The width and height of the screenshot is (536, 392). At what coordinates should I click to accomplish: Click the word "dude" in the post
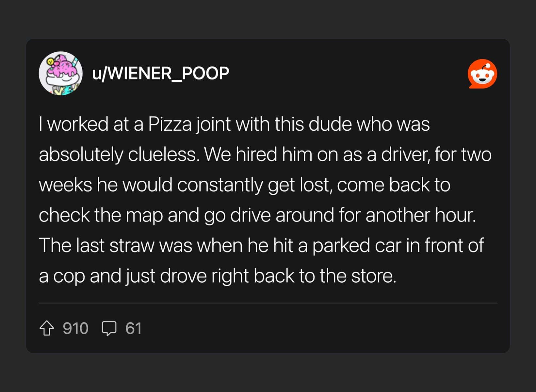tap(330, 124)
